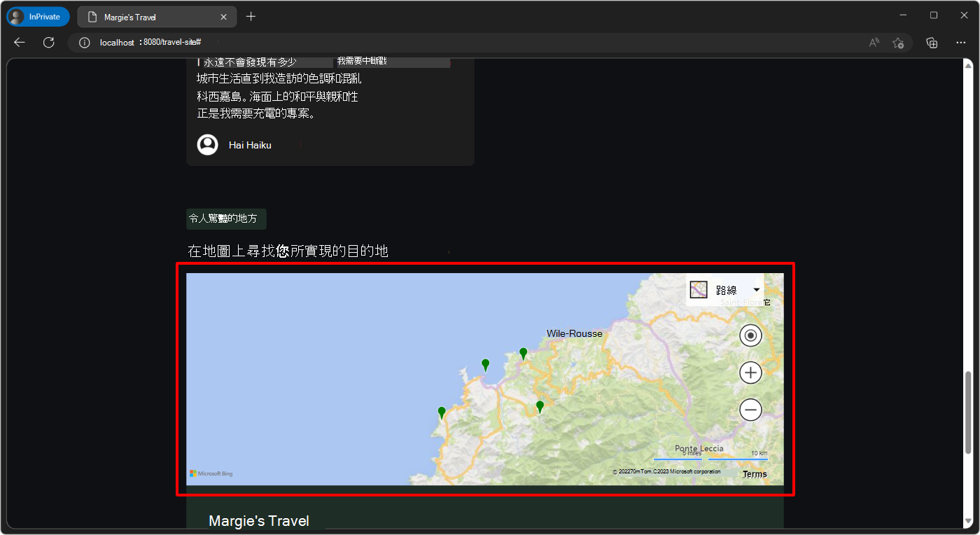Screen dimensions: 980x535
Task: Click the Hai Haiku avatar icon
Action: [207, 144]
